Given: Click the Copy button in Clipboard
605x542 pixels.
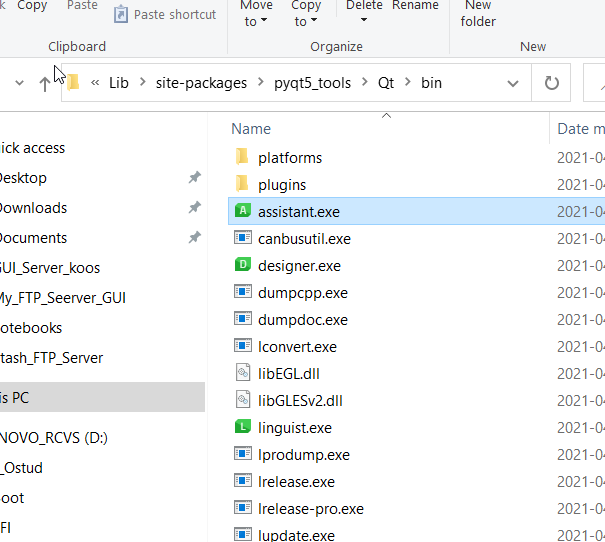Looking at the screenshot, I should click(32, 5).
